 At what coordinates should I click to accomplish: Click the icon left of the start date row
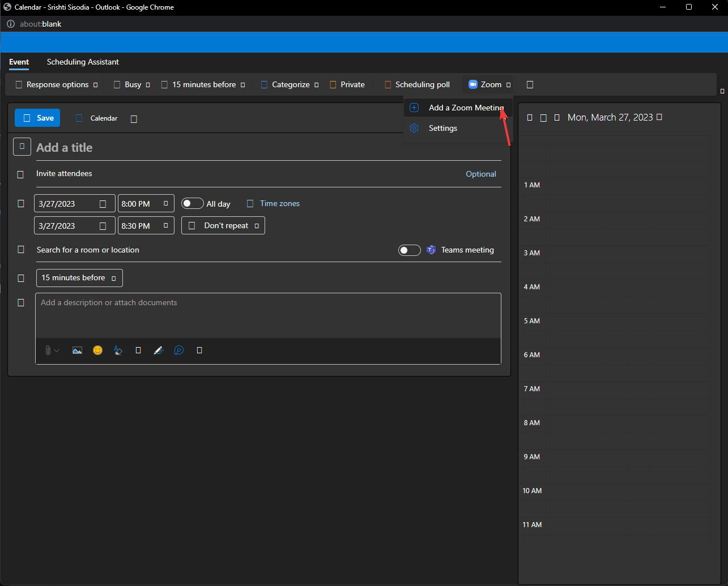21,203
